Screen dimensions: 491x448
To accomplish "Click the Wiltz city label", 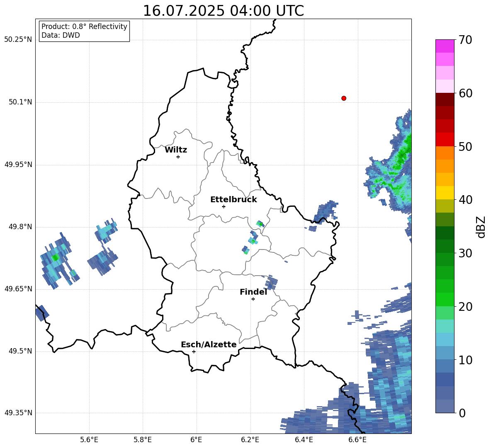I will 176,150.
